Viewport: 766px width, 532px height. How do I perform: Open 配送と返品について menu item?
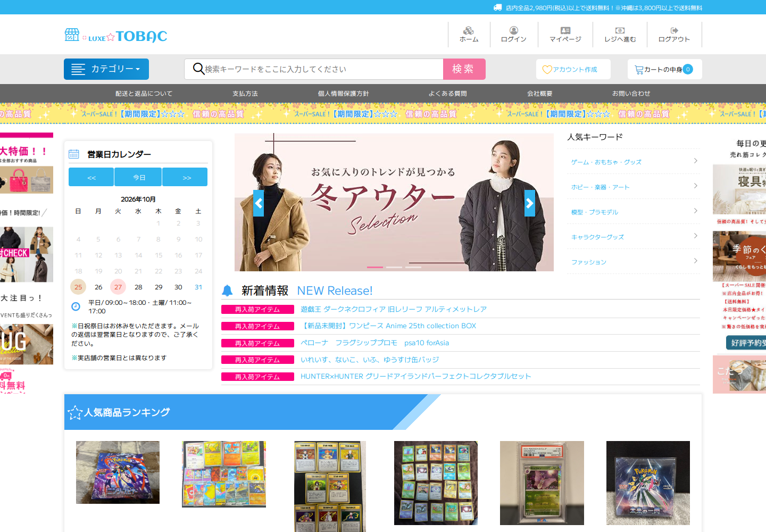(144, 94)
